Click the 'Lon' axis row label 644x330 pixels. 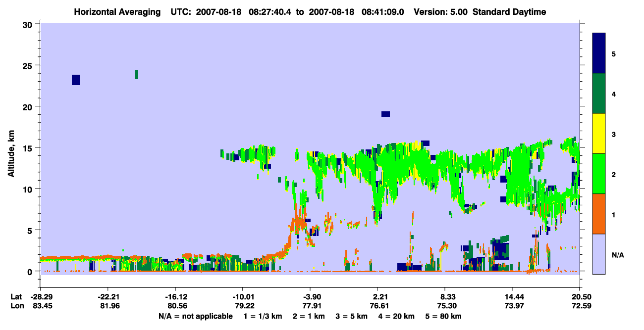point(17,306)
